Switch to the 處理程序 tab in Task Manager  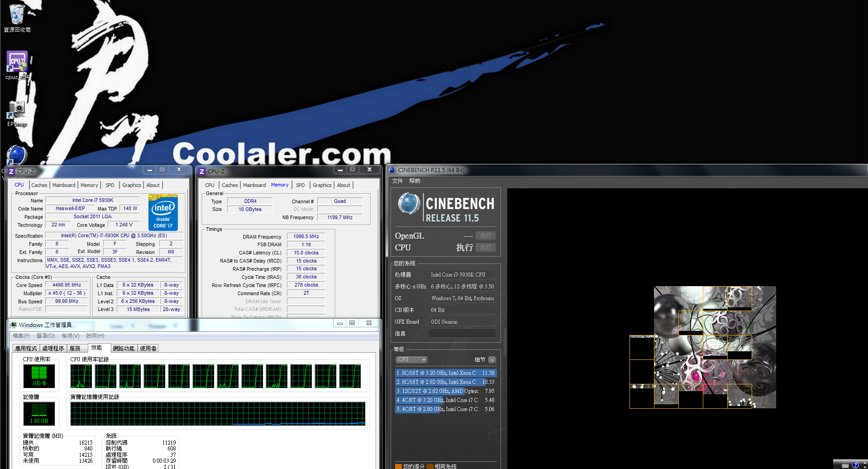point(53,349)
